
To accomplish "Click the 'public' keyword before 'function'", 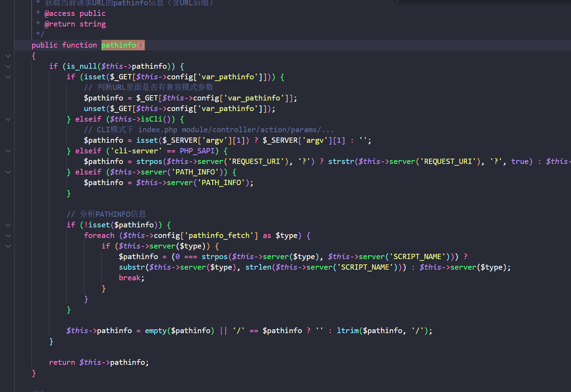I will pos(44,45).
